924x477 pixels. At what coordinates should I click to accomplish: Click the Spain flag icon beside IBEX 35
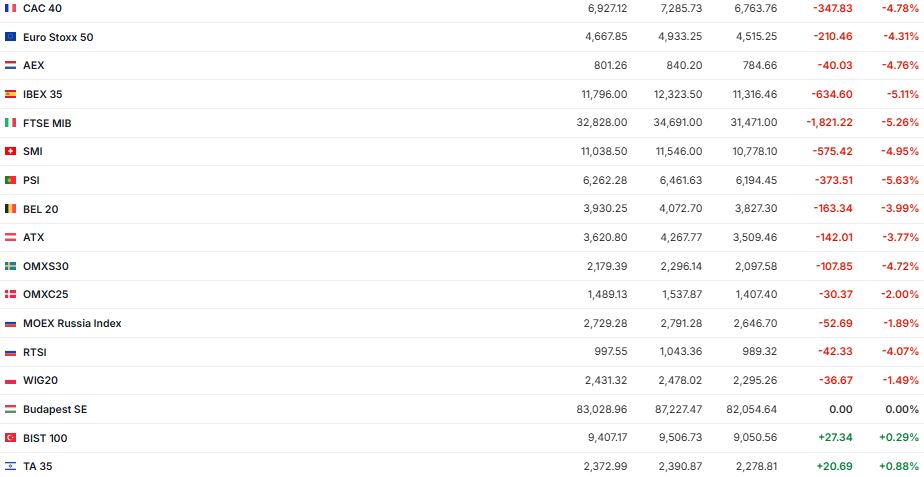coord(11,94)
